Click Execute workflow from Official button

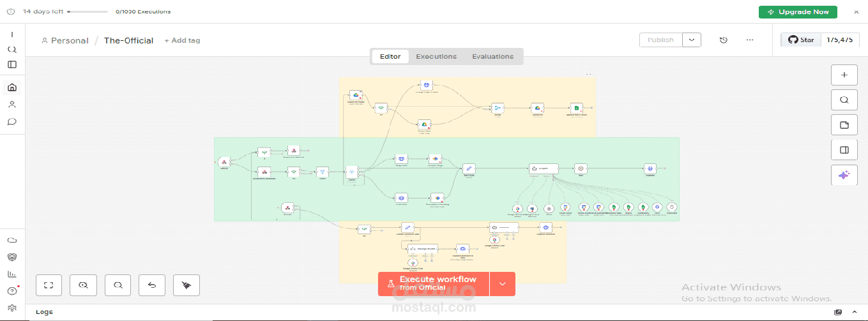434,284
